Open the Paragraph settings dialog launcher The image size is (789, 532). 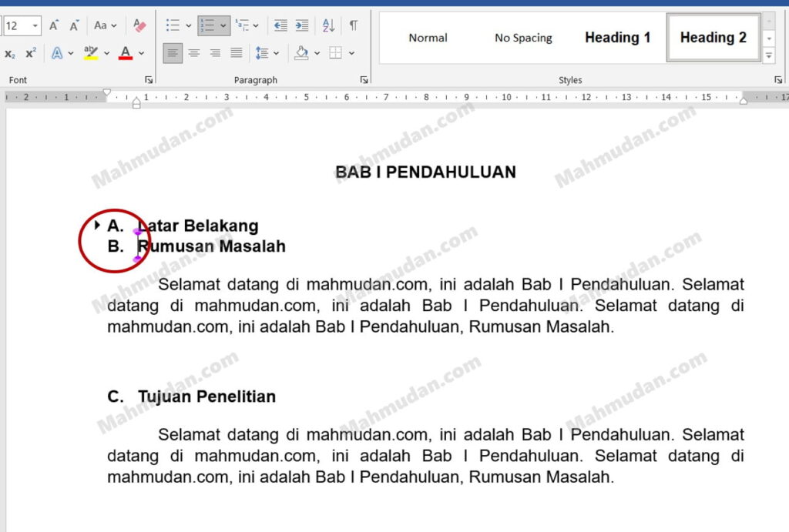pyautogui.click(x=364, y=80)
